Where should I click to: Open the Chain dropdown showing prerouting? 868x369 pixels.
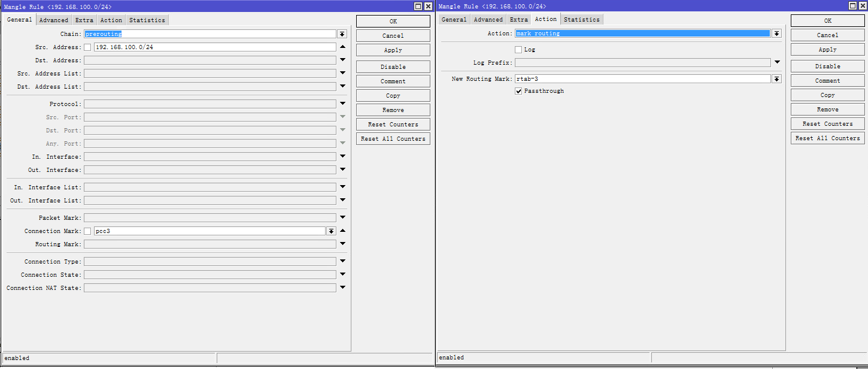click(342, 34)
